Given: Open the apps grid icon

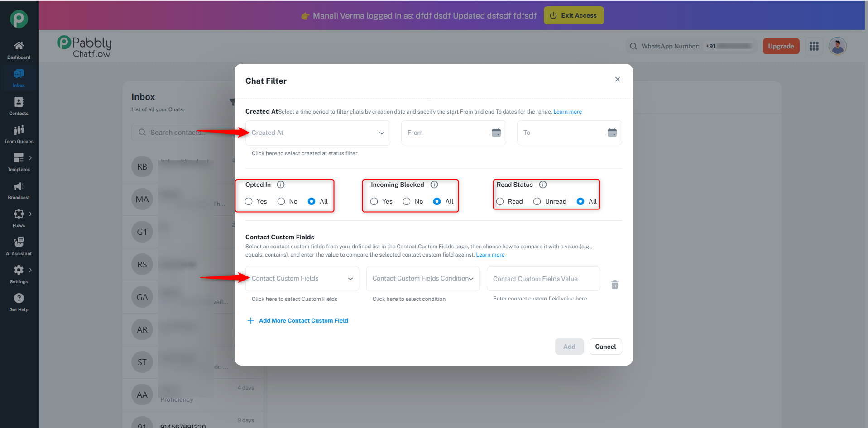Looking at the screenshot, I should click(x=814, y=46).
